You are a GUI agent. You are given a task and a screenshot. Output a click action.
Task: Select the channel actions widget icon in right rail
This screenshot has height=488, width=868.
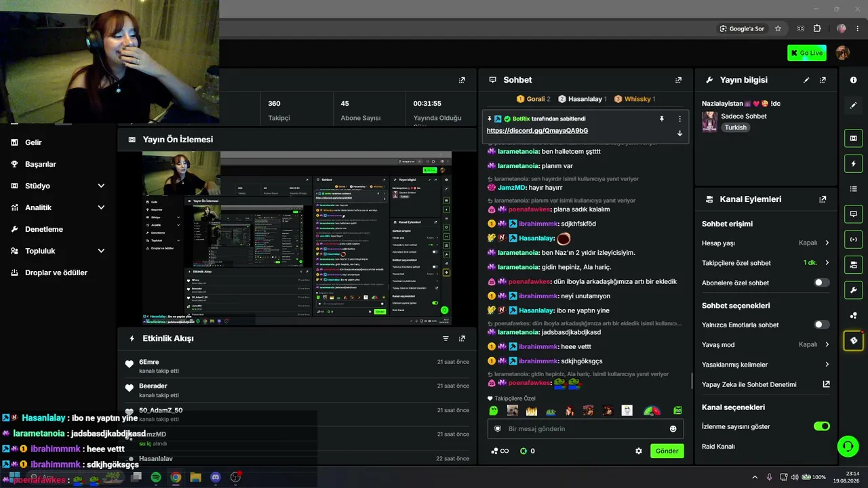point(853,264)
